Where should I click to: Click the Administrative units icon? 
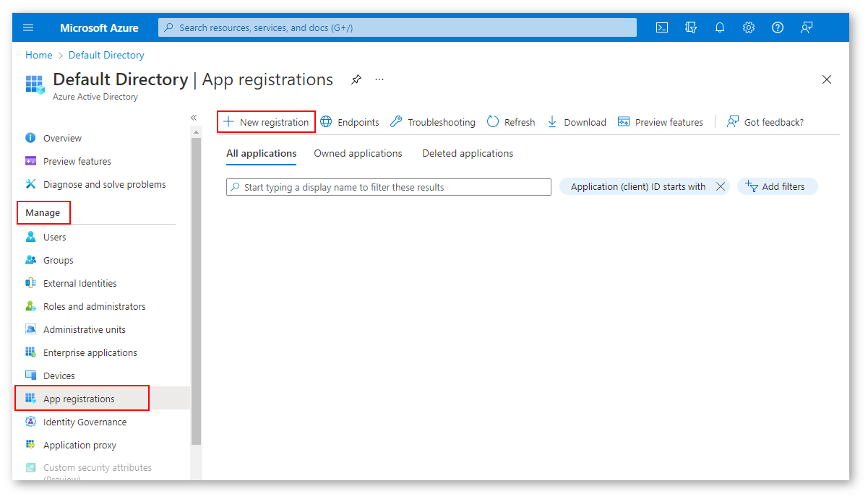point(30,329)
